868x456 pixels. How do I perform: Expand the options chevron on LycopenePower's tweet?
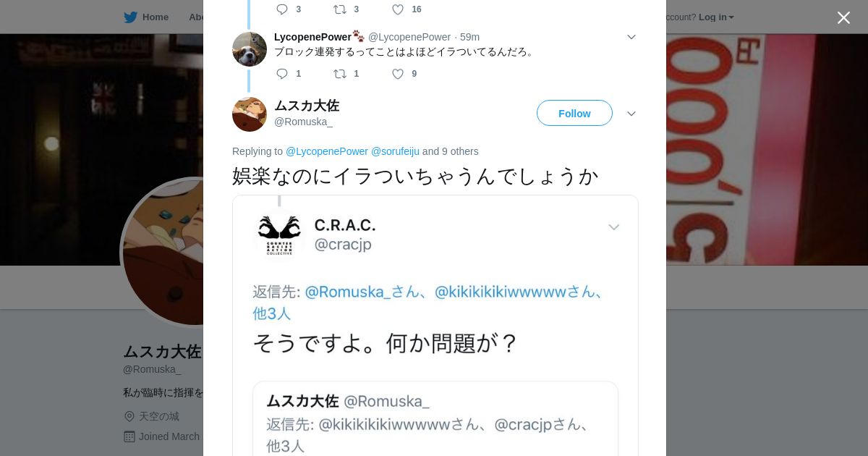[x=631, y=37]
